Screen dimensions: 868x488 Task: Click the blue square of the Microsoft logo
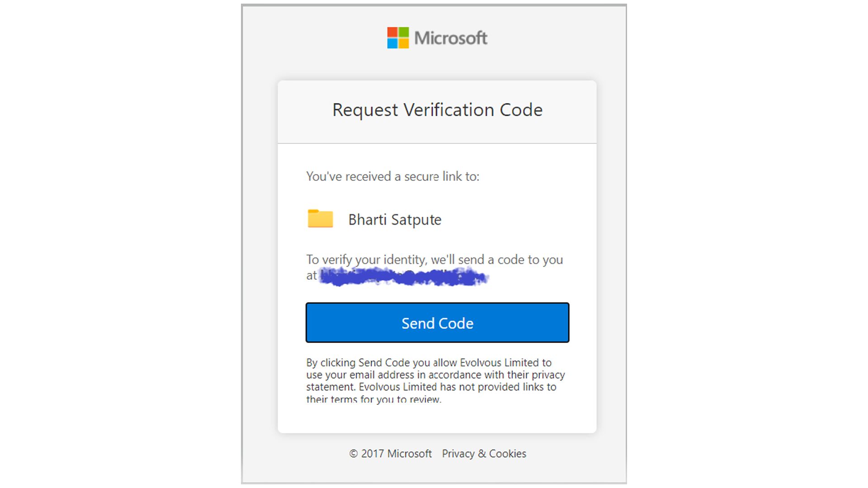point(392,43)
